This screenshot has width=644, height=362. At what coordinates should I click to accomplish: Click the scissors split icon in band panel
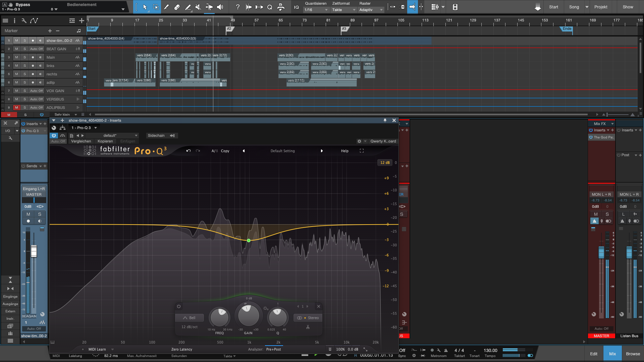(308, 327)
